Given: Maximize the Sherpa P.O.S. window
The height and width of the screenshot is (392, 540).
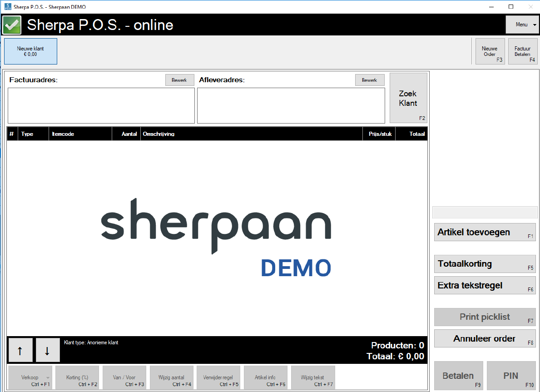Looking at the screenshot, I should (x=511, y=6).
